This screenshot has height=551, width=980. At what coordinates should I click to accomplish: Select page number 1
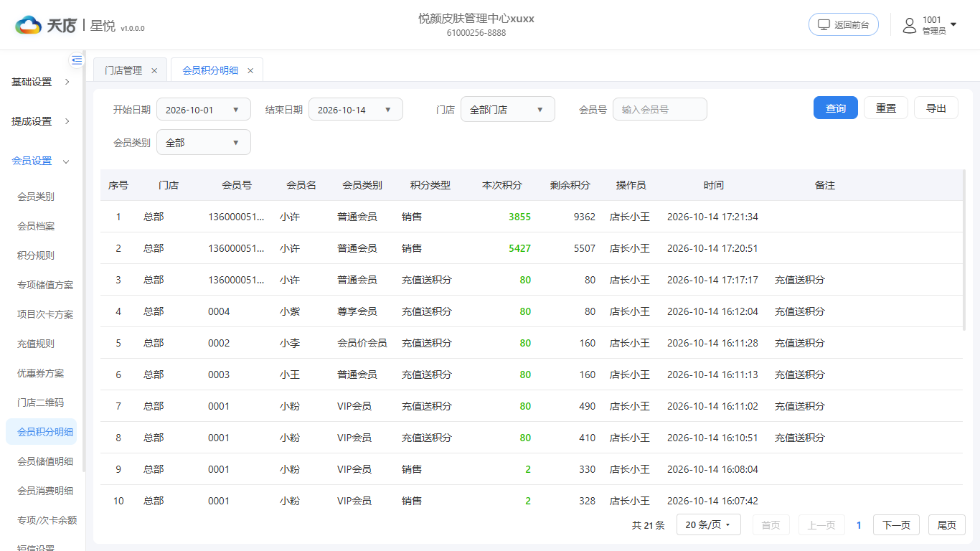pyautogui.click(x=859, y=525)
